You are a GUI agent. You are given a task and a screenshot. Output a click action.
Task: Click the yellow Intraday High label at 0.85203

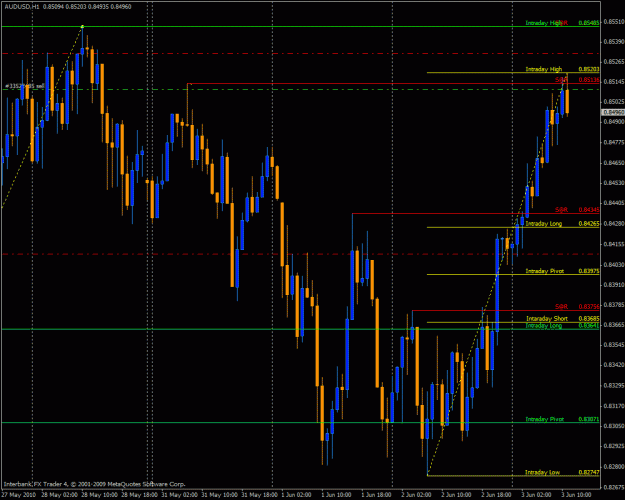click(x=544, y=69)
